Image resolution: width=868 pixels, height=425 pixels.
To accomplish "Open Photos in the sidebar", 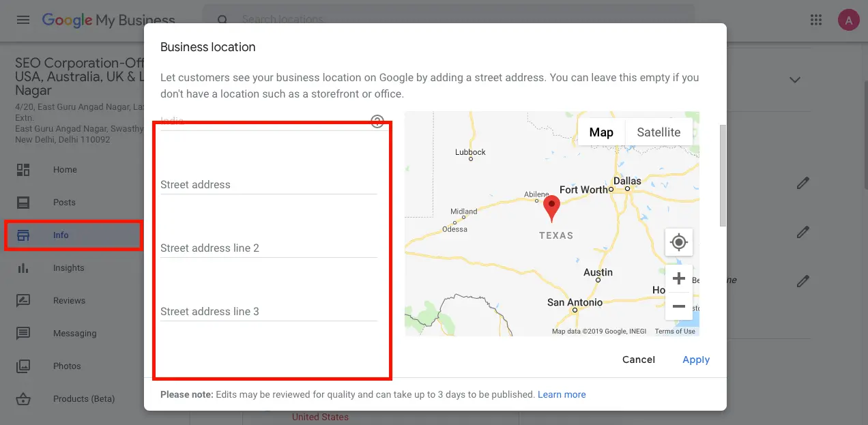I will (67, 366).
